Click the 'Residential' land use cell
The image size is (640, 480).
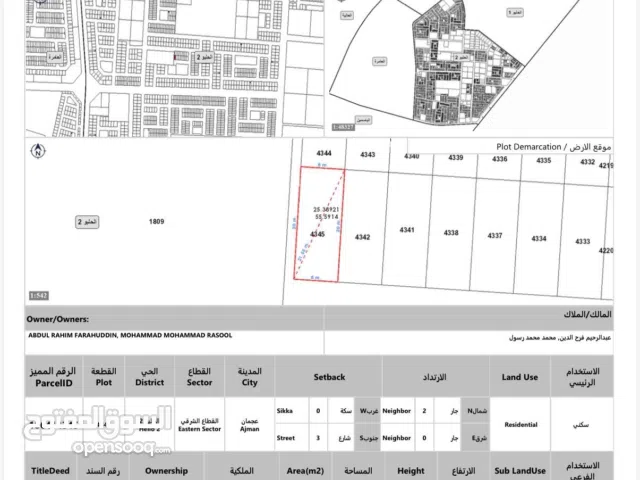[x=521, y=425]
